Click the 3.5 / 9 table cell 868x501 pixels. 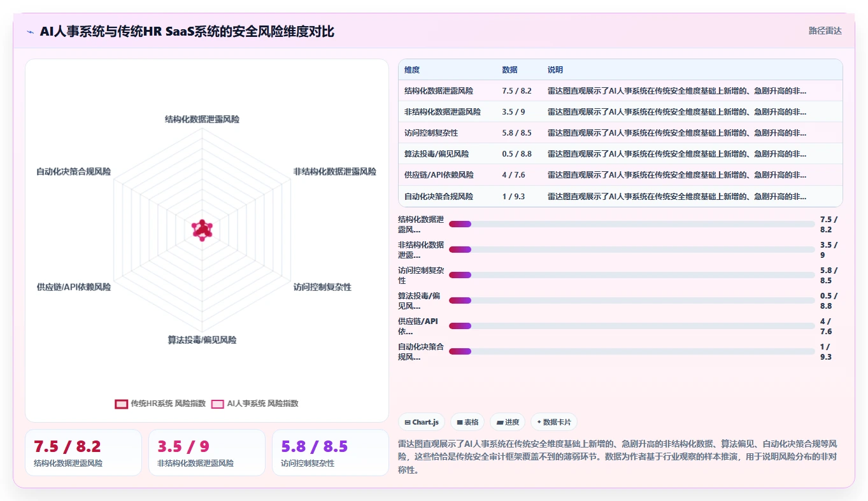pyautogui.click(x=512, y=112)
